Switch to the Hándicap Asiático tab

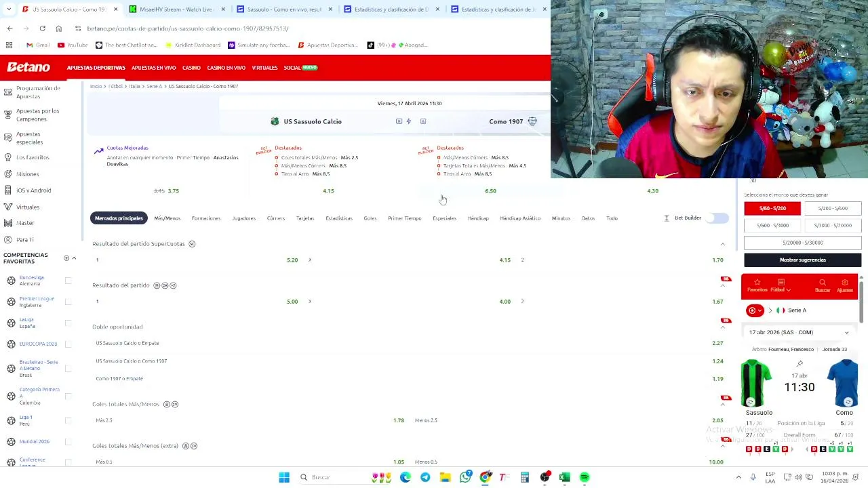[520, 218]
